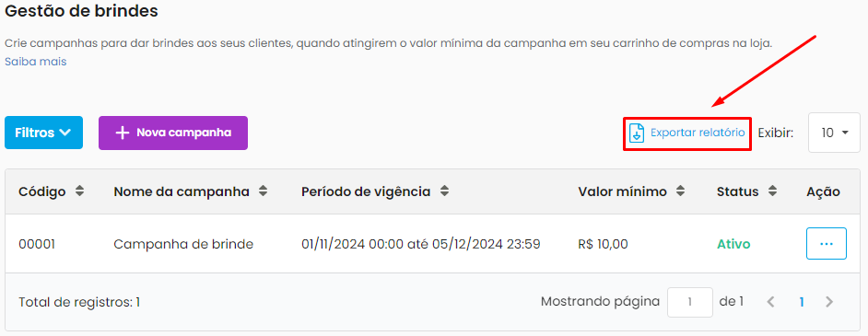
Task: Open the Saiba mais link
Action: [x=35, y=62]
